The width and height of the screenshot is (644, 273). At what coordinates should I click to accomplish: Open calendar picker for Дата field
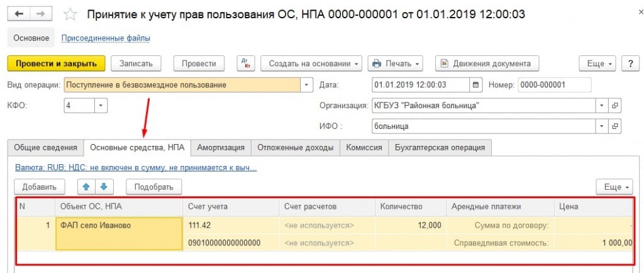(x=476, y=85)
